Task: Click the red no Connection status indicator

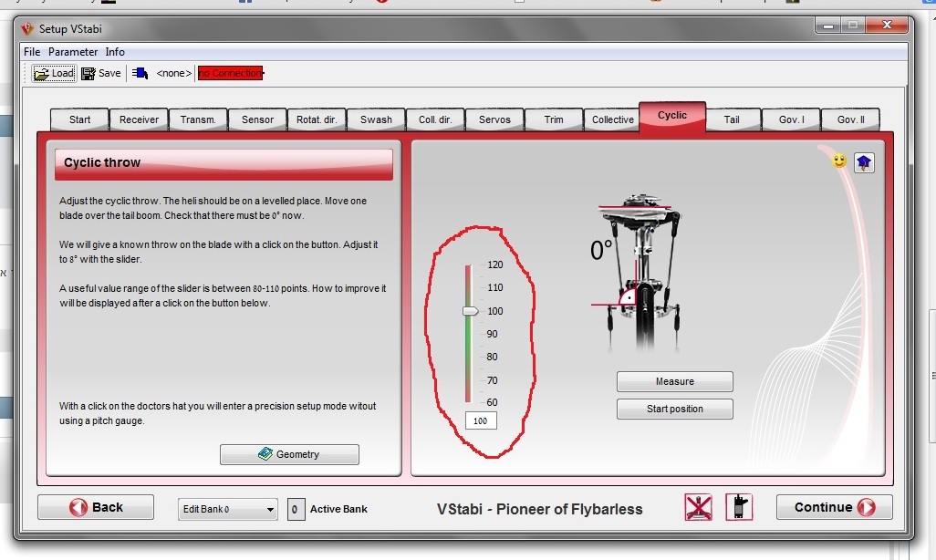Action: [231, 74]
